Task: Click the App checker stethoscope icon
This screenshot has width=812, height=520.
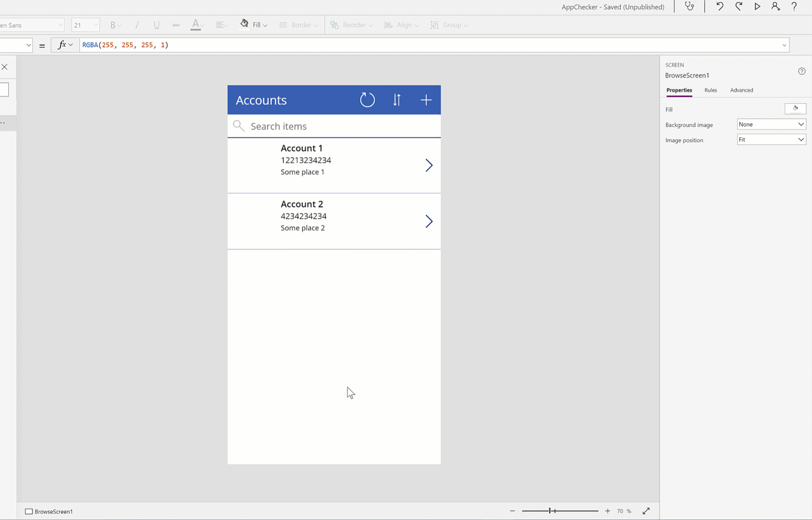Action: click(x=689, y=7)
